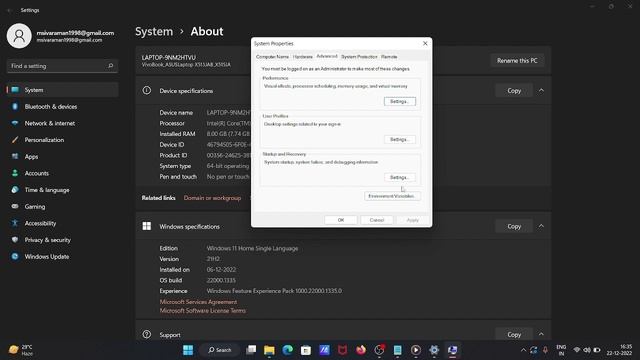
Task: Switch to Remote tab
Action: coord(389,57)
